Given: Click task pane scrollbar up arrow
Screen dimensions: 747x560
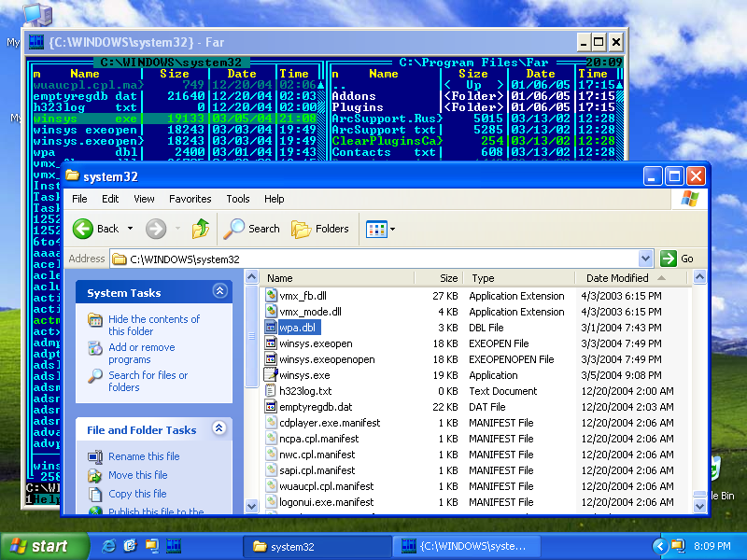Looking at the screenshot, I should [251, 277].
